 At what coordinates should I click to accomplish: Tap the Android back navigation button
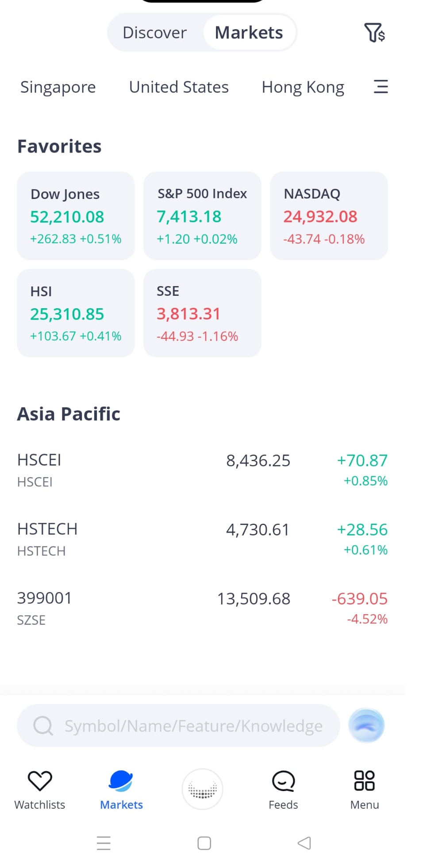pos(304,843)
